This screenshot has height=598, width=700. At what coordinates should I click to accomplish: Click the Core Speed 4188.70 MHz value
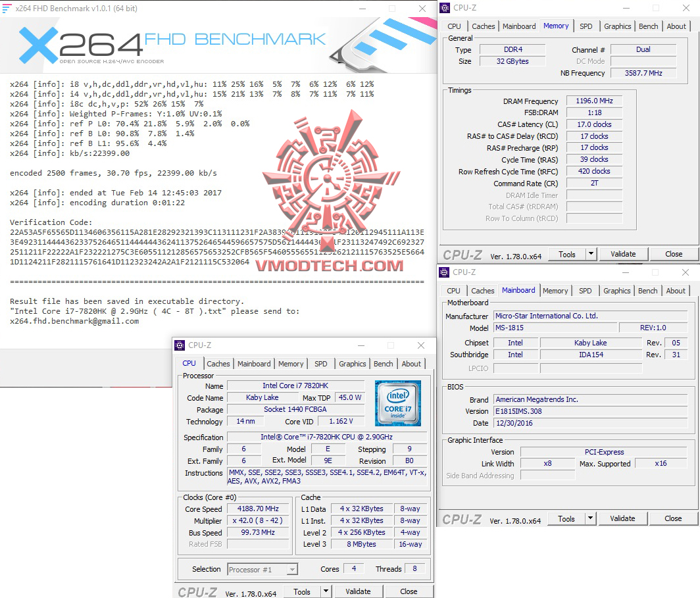click(258, 509)
